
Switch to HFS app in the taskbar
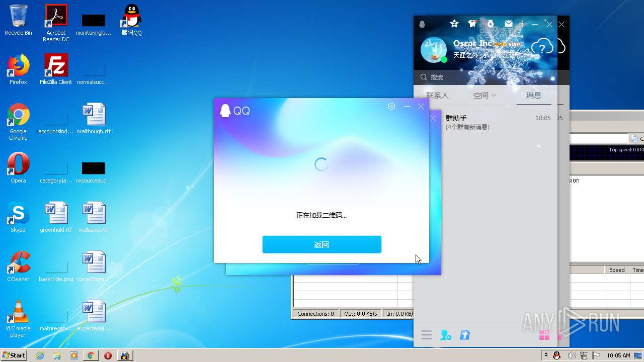point(125,355)
